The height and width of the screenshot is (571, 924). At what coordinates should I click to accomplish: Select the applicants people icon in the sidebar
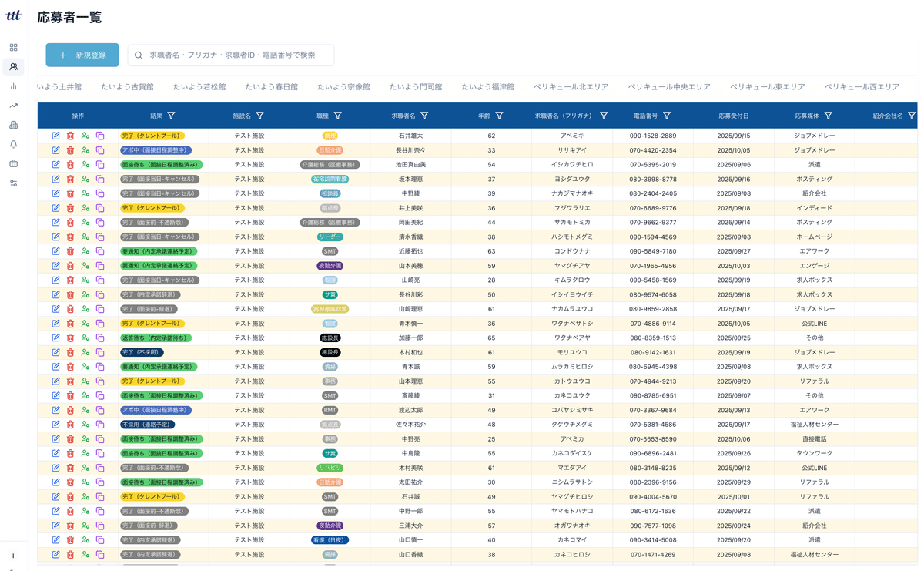13,67
